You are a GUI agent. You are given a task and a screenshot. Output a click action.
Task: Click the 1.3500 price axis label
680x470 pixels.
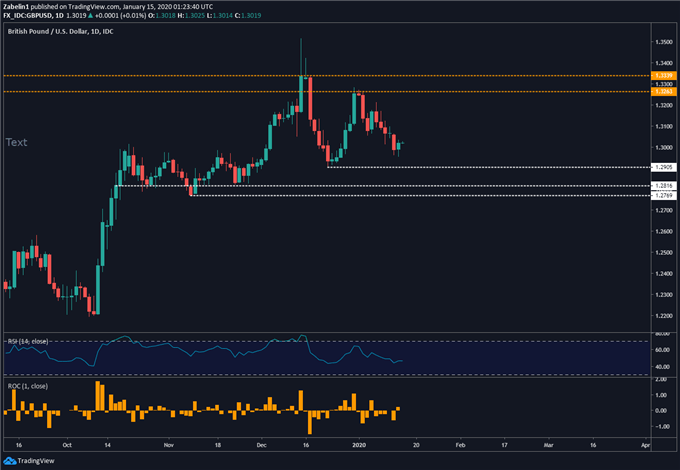coord(664,42)
